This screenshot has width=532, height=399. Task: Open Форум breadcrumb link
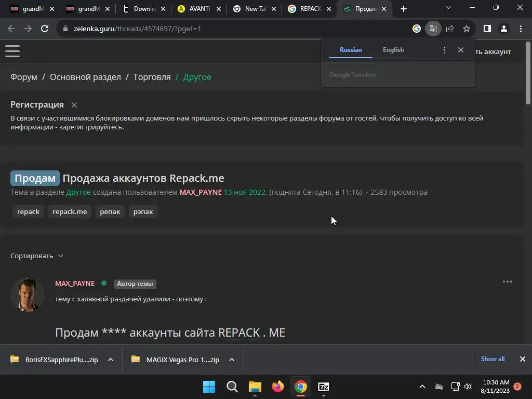(24, 77)
